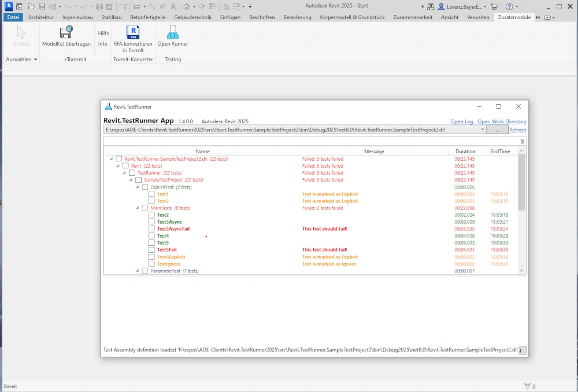This screenshot has height=392, width=578.
Task: Click the filter icon in status bar
Action: pyautogui.click(x=528, y=386)
